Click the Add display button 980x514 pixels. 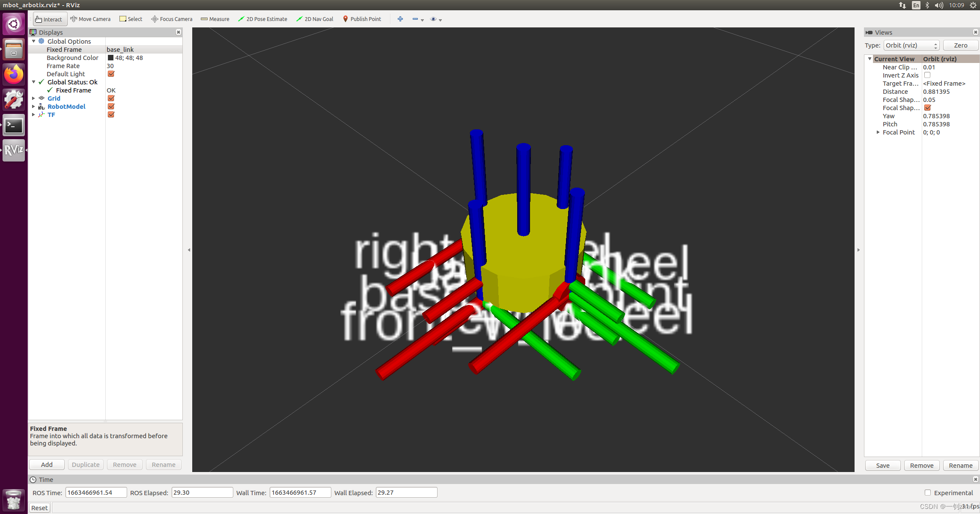pyautogui.click(x=47, y=465)
